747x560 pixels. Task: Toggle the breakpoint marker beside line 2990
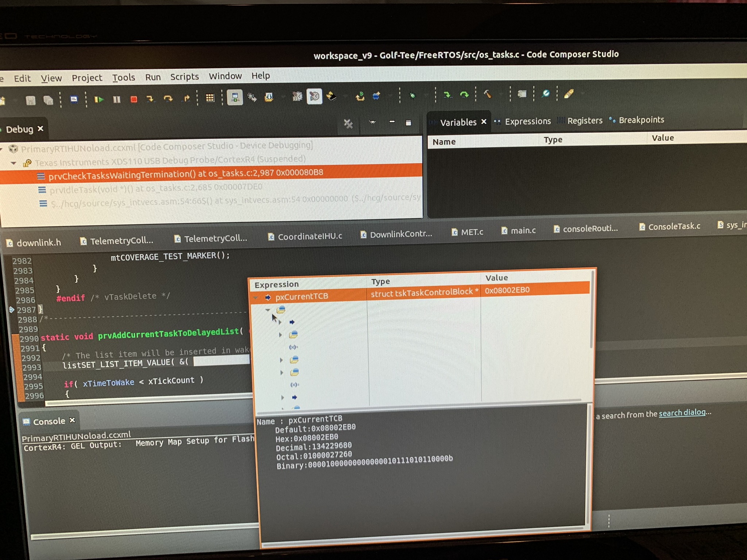point(15,337)
